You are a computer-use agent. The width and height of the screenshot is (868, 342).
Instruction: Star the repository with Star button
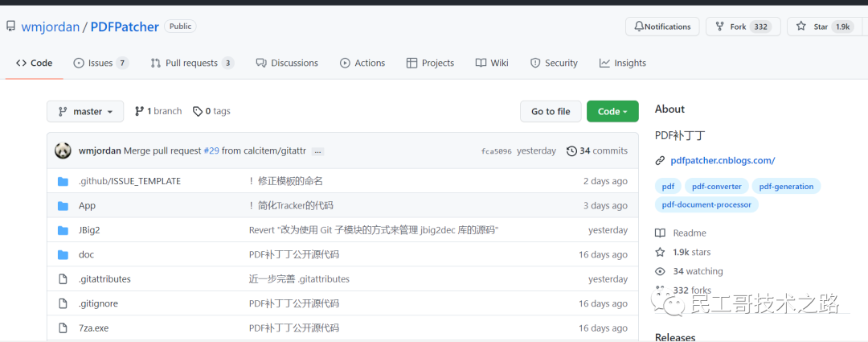tap(825, 27)
